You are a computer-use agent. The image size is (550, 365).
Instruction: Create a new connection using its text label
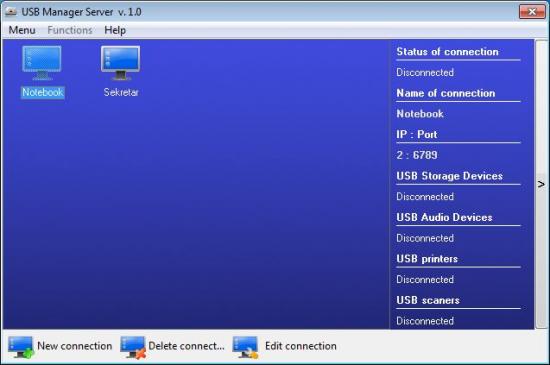[74, 346]
